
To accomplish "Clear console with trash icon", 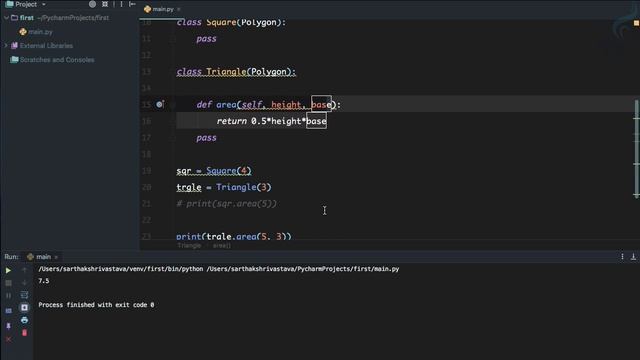I will point(24,333).
